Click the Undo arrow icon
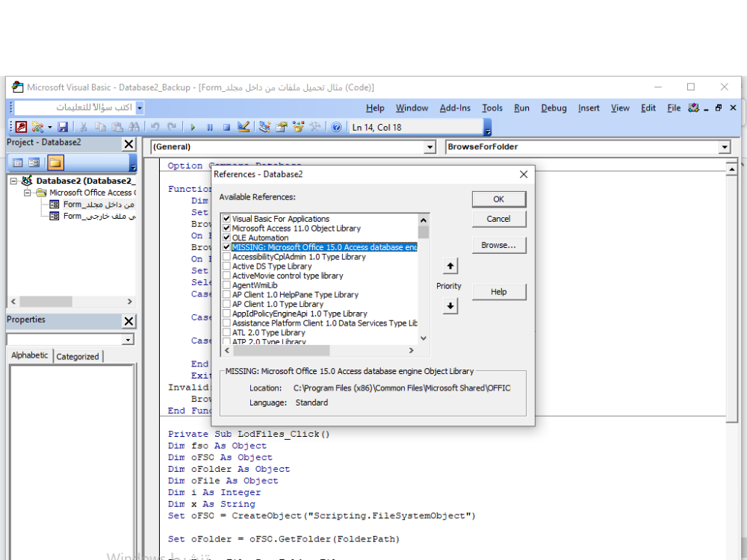This screenshot has height=560, width=747. [155, 127]
